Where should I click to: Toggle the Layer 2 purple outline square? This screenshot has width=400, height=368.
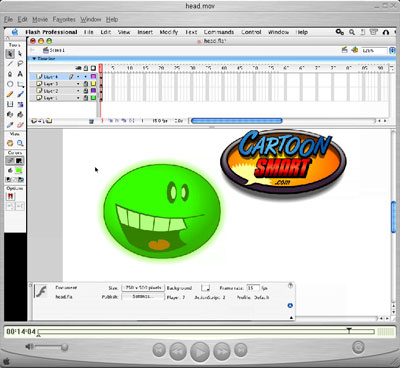coord(93,90)
